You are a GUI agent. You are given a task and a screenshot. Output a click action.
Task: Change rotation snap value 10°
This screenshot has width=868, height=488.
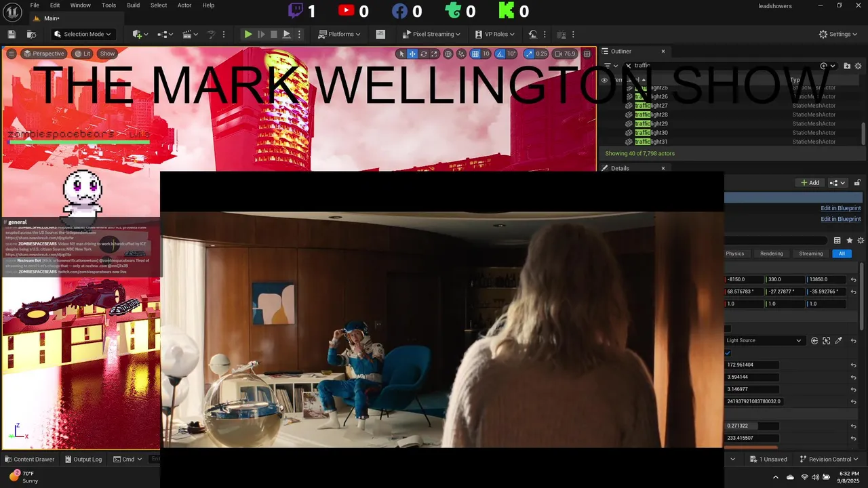tap(512, 54)
